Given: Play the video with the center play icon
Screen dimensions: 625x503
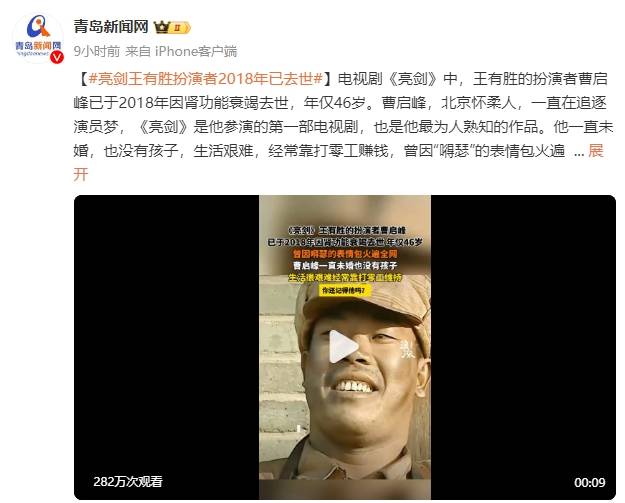Looking at the screenshot, I should [x=343, y=347].
